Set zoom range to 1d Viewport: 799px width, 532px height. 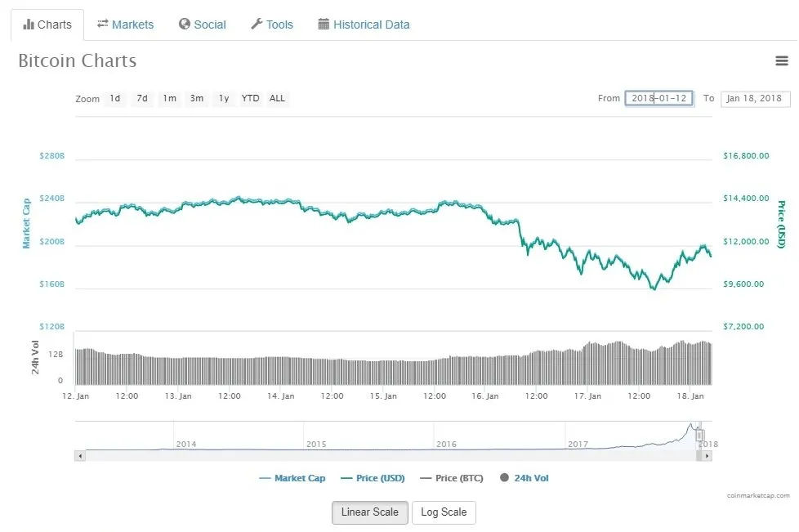click(115, 98)
